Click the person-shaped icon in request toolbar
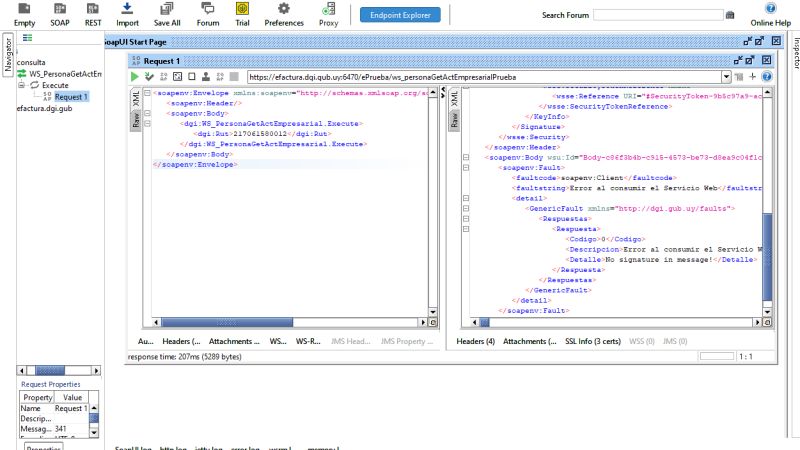The height and width of the screenshot is (450, 800). pyautogui.click(x=206, y=77)
